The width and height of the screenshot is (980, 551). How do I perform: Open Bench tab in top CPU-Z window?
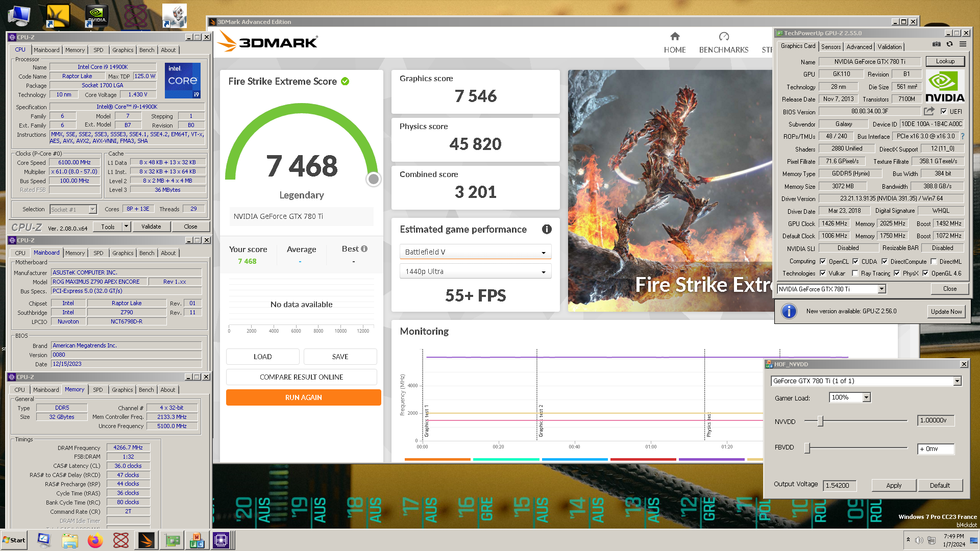point(146,50)
